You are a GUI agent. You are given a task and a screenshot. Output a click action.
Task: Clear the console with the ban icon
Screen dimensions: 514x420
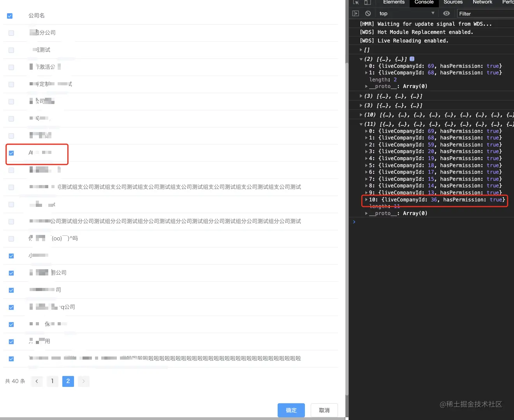[x=368, y=13]
